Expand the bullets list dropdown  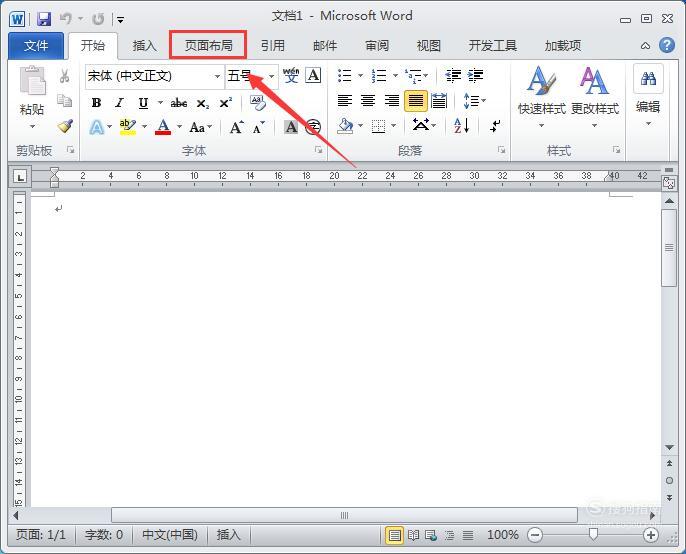(360, 75)
